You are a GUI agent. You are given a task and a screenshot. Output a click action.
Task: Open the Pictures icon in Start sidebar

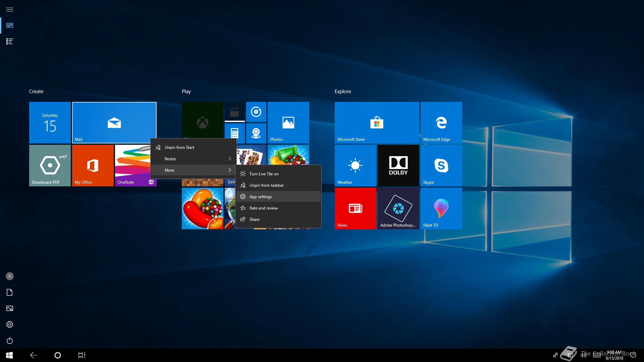coord(10,308)
